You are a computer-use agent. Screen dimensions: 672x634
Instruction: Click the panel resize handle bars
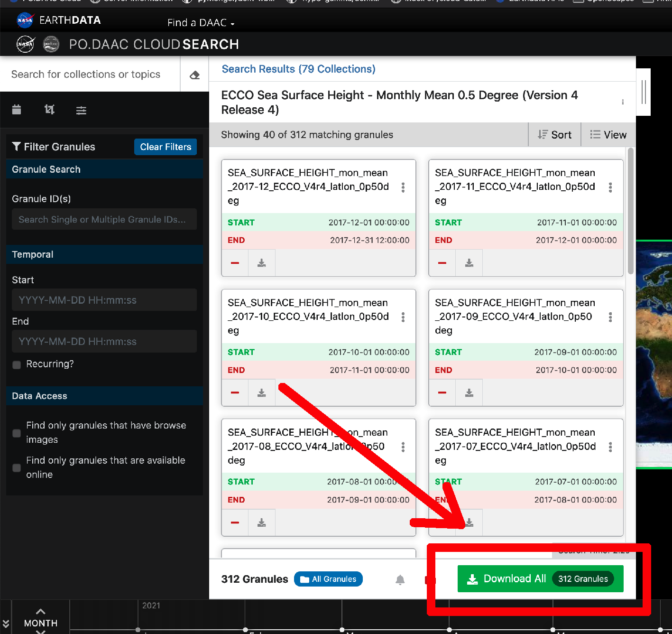click(644, 92)
